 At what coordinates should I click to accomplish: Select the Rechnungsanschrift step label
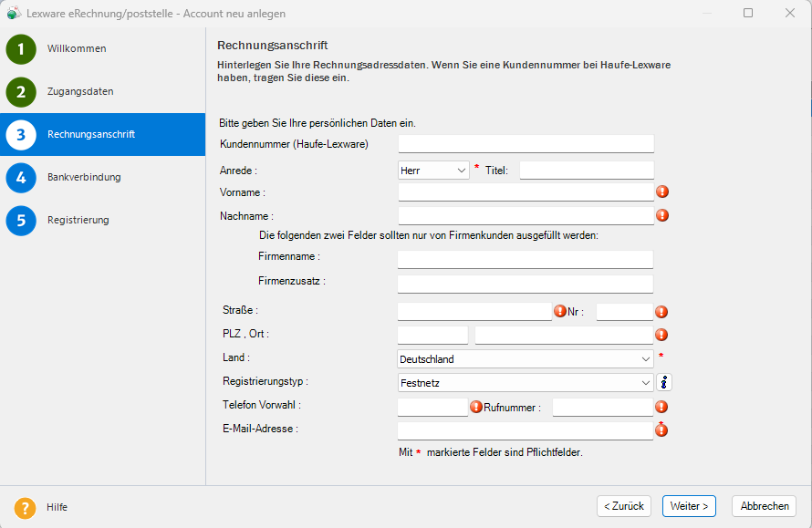[91, 134]
